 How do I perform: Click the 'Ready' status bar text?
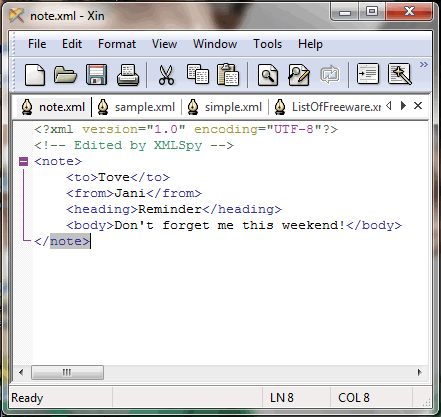point(27,398)
